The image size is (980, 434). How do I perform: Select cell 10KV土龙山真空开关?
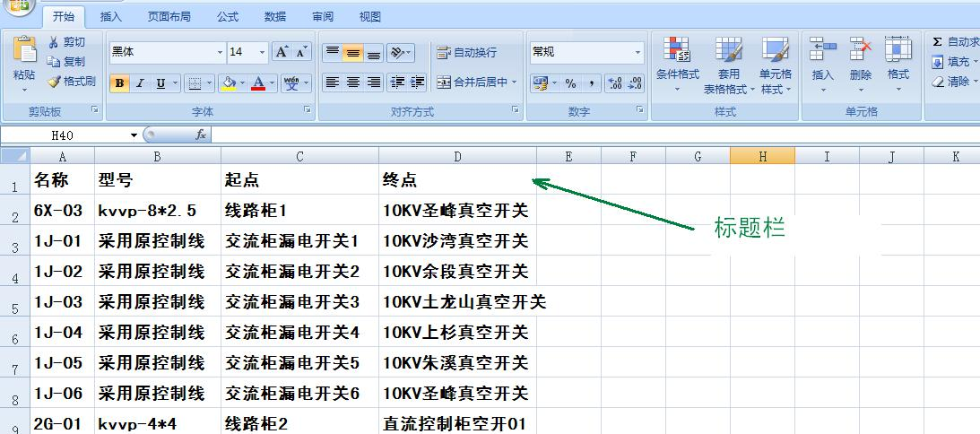point(457,302)
